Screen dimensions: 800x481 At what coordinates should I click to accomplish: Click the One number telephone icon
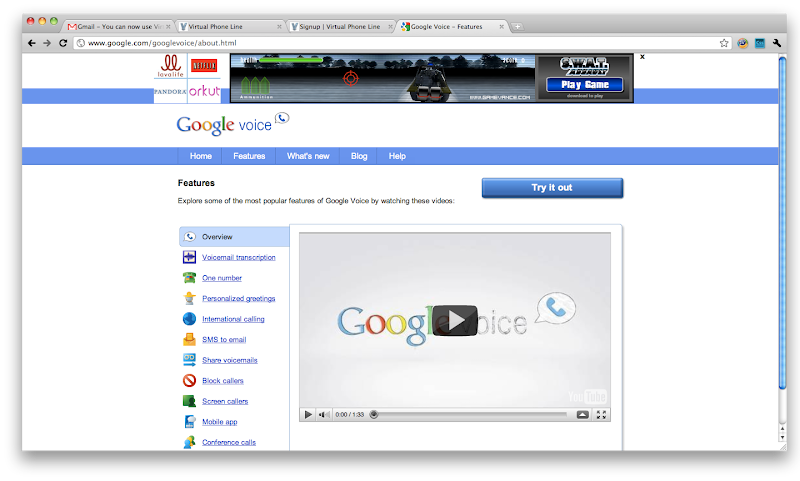189,277
